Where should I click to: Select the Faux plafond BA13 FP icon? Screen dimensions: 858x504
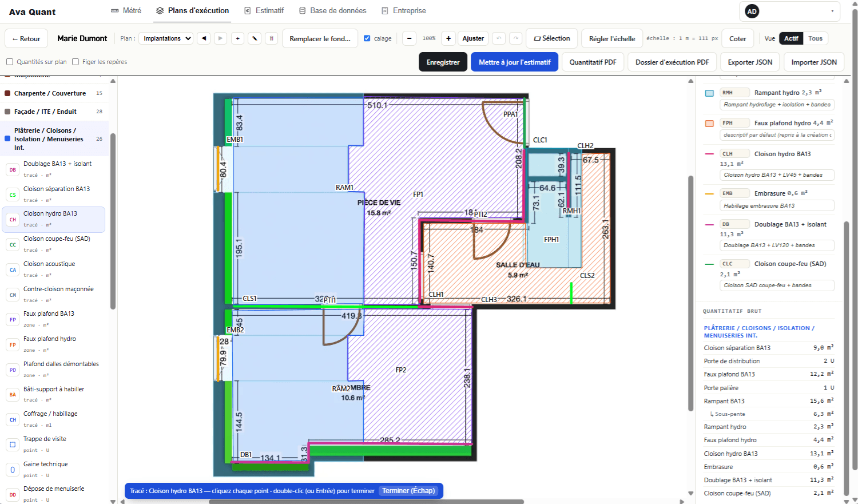[13, 319]
